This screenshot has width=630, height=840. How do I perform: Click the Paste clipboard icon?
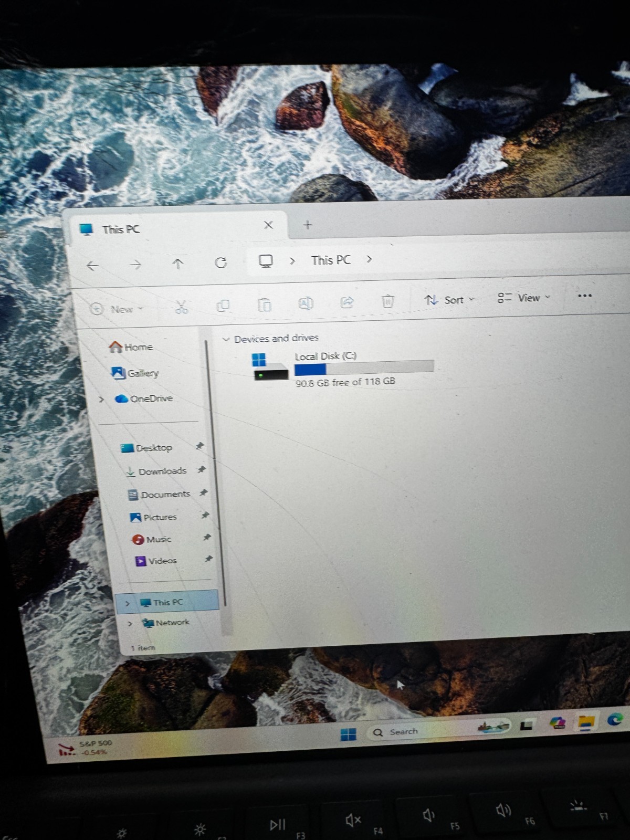coord(264,304)
